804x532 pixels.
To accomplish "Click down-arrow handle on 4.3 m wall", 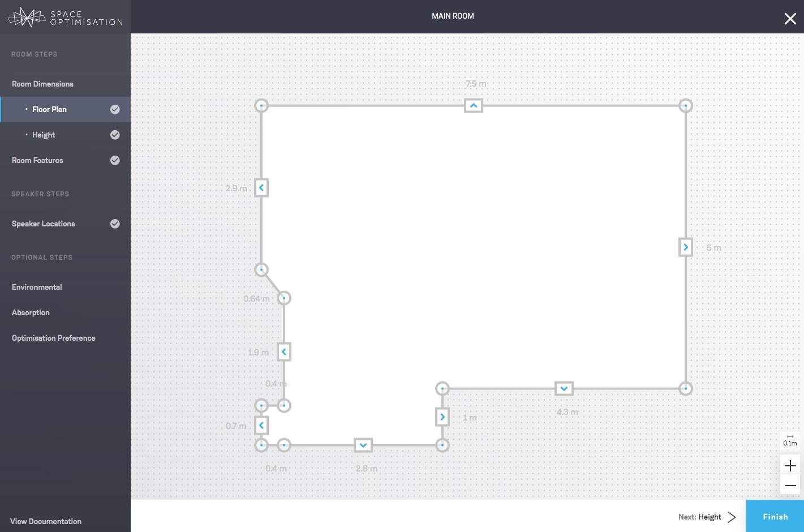I will [564, 388].
